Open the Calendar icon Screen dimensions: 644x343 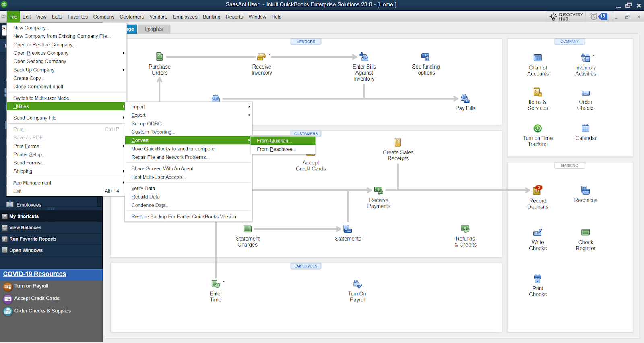point(586,129)
